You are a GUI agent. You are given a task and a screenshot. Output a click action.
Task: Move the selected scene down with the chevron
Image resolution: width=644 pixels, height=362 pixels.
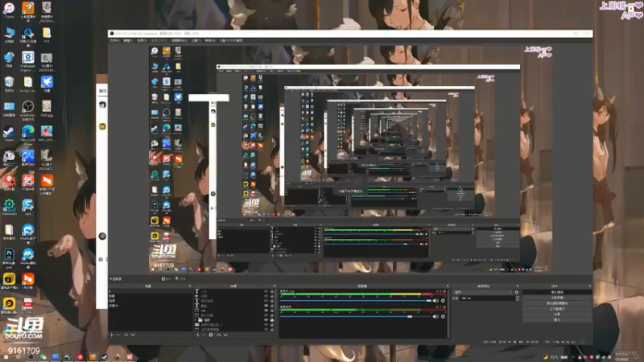click(x=133, y=335)
